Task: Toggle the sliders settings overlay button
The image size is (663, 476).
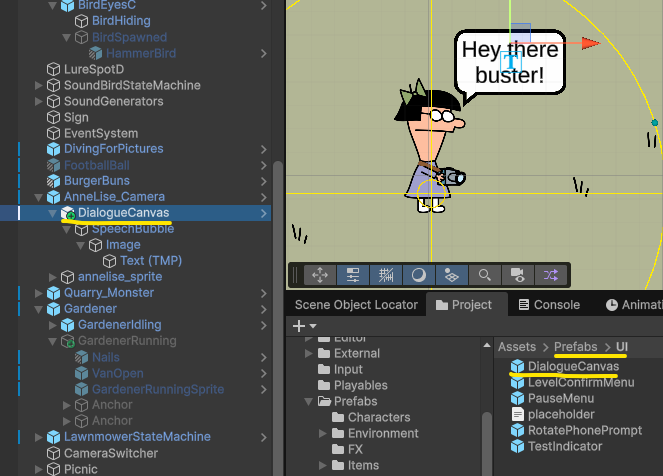Action: click(353, 274)
